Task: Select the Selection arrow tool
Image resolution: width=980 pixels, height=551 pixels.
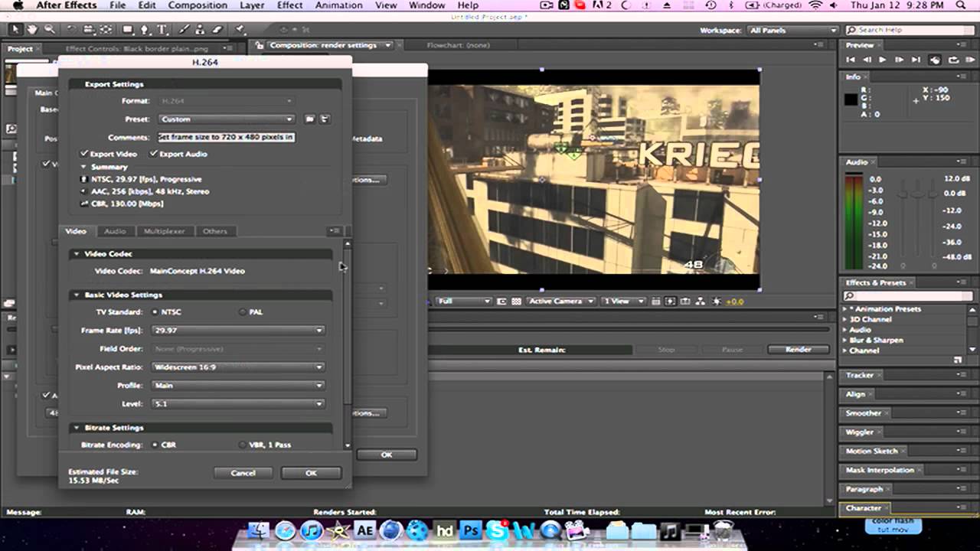Action: pos(15,30)
